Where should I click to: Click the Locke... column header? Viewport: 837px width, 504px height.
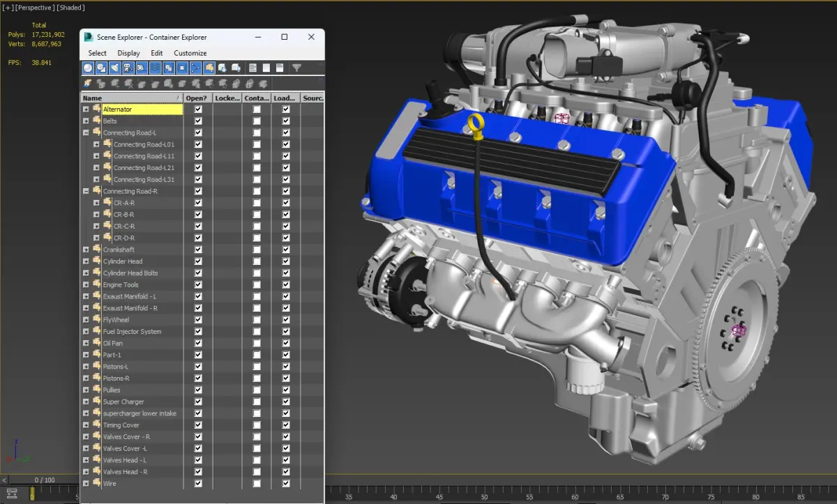click(227, 98)
